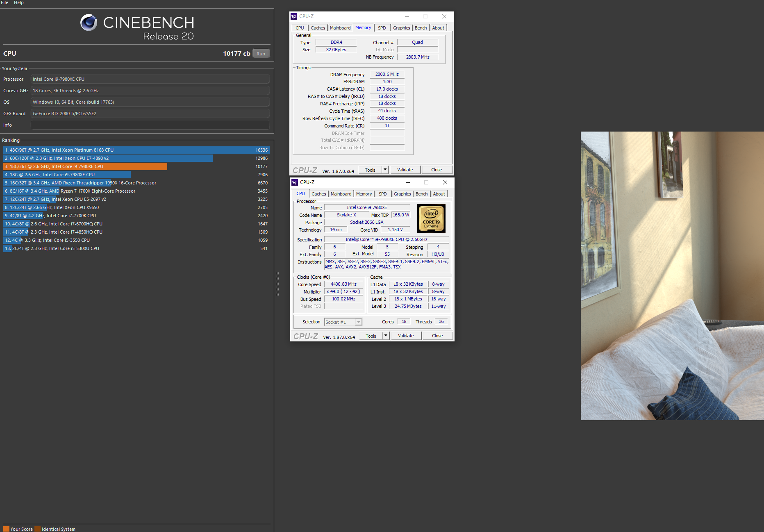Expand Tools dropdown arrow in upper CPU-Z window

click(385, 170)
